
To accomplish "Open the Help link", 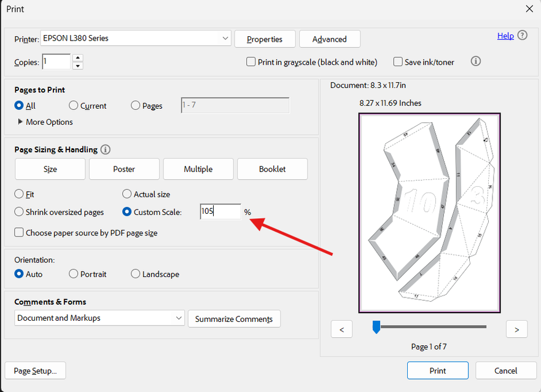I will click(x=505, y=36).
